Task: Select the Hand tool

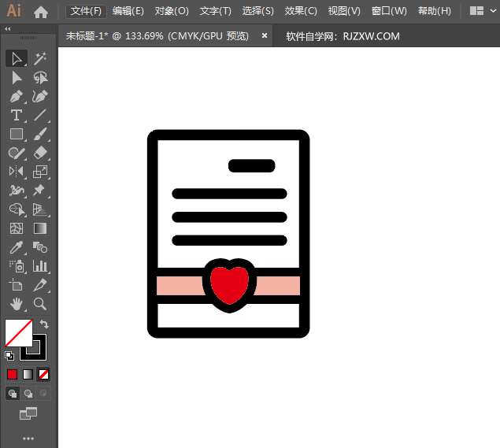Action: [17, 304]
